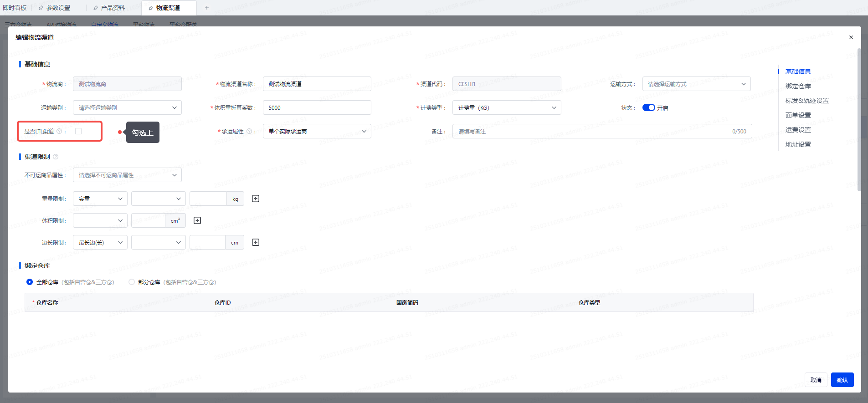Add another 重量限制 row with plus icon
Image resolution: width=868 pixels, height=403 pixels.
point(256,199)
